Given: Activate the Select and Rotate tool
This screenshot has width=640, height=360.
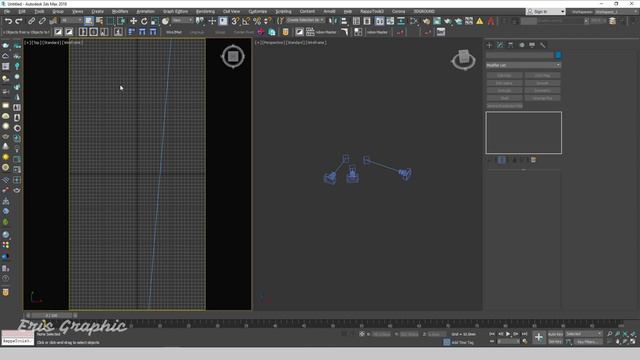Looking at the screenshot, I should (144, 21).
